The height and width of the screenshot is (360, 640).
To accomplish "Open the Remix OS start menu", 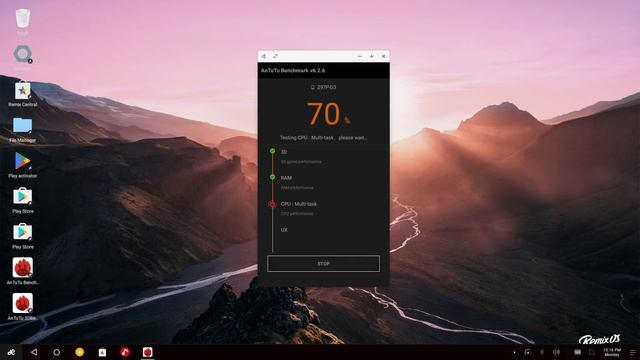I will click(x=11, y=352).
